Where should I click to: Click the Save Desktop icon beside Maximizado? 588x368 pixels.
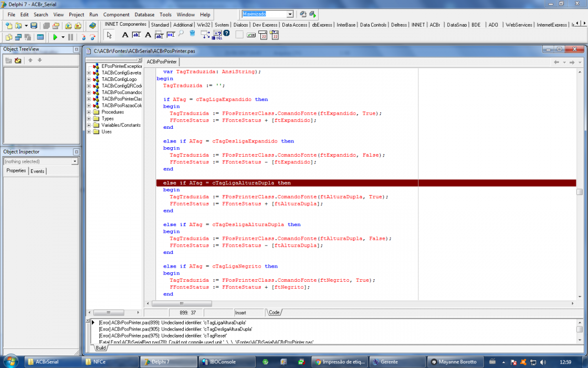click(303, 14)
